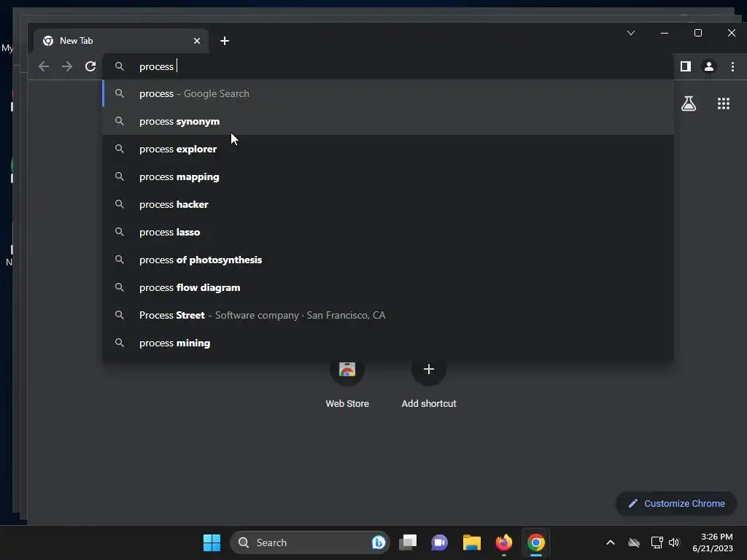The width and height of the screenshot is (747, 560).
Task: Choose the Process Street software company suggestion
Action: (x=388, y=315)
